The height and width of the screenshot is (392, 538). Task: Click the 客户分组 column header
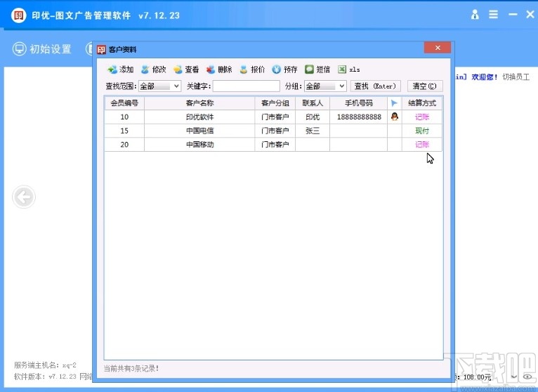click(x=275, y=103)
